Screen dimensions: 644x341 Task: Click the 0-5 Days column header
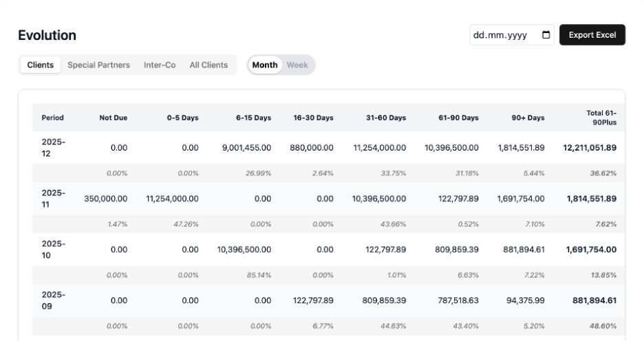182,118
